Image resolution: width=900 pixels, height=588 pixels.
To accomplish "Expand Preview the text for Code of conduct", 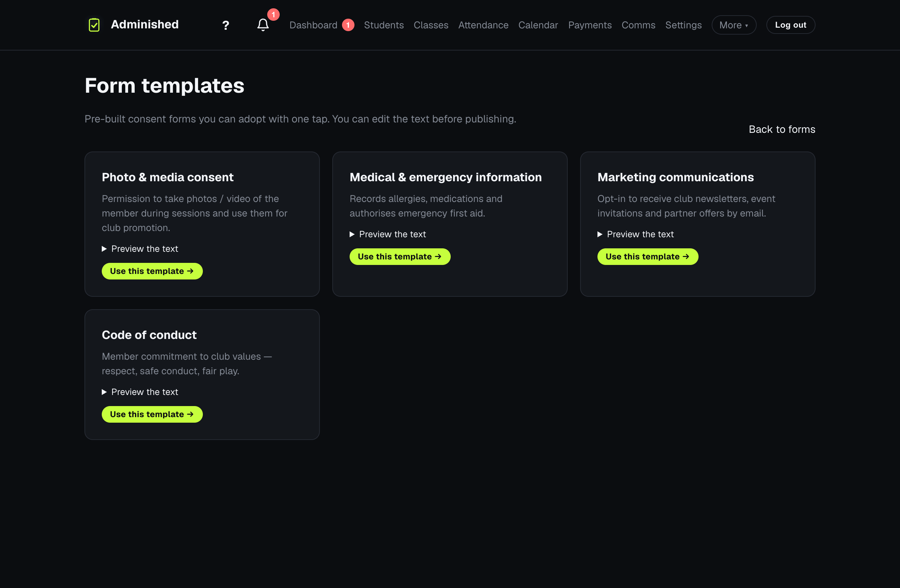I will pyautogui.click(x=140, y=392).
